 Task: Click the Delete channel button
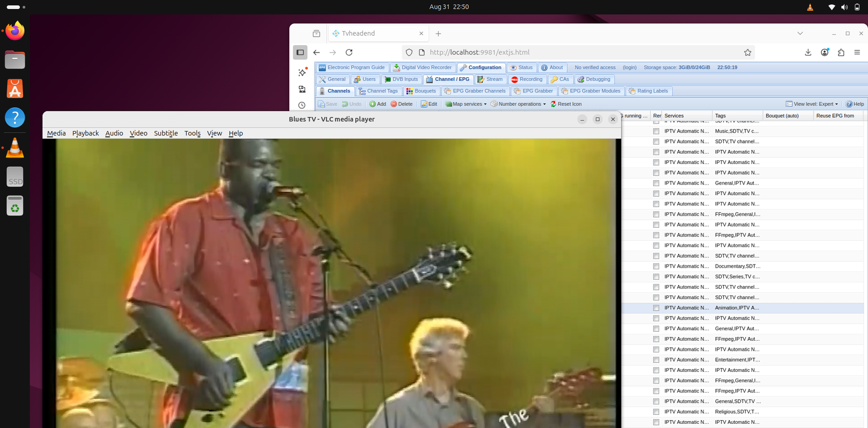401,104
